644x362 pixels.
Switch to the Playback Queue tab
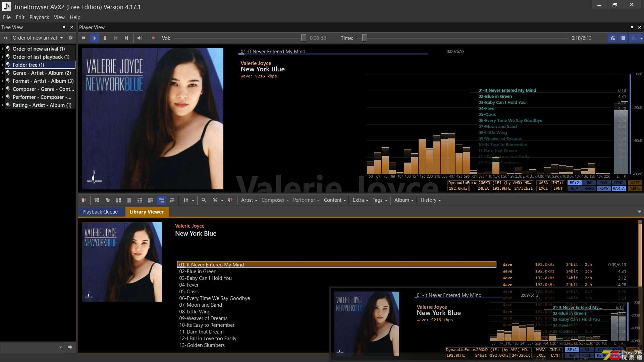(x=100, y=211)
